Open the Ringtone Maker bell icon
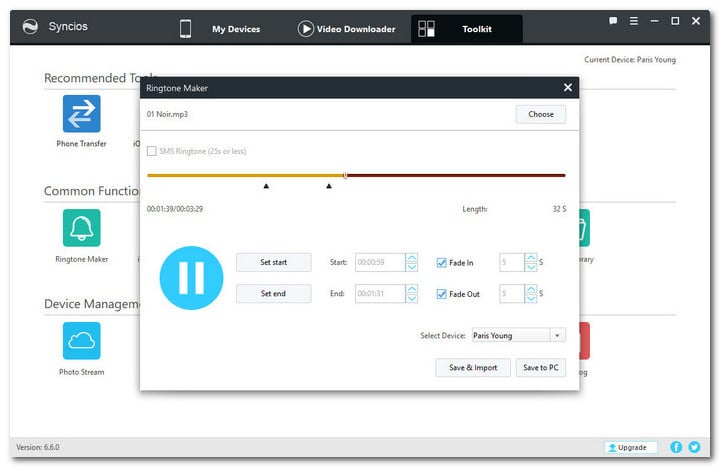The image size is (721, 468). click(81, 228)
